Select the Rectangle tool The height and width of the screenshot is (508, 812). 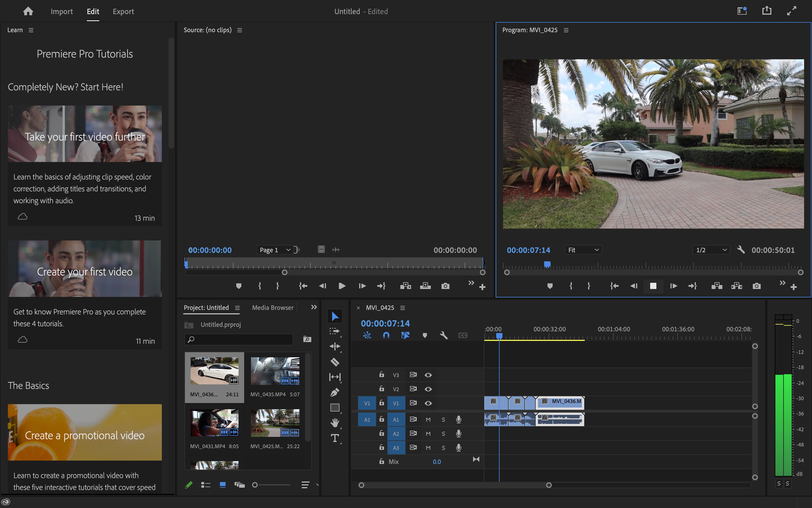coord(335,408)
